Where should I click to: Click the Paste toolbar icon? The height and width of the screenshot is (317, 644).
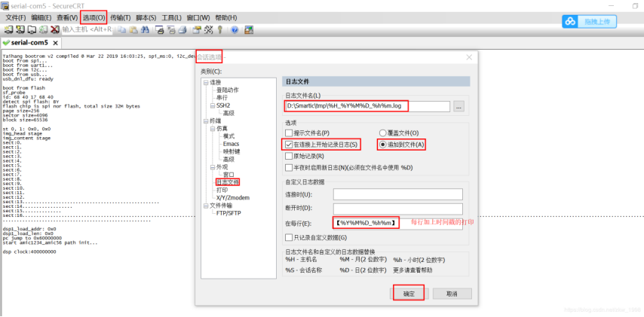tap(133, 29)
